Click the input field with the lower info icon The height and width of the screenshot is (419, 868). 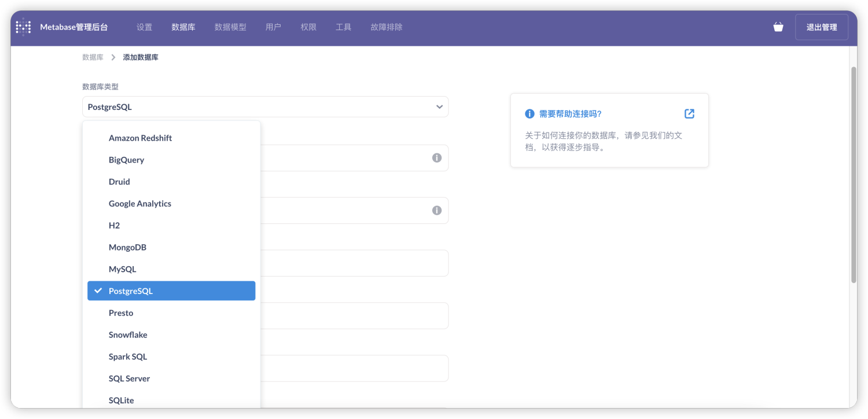354,211
